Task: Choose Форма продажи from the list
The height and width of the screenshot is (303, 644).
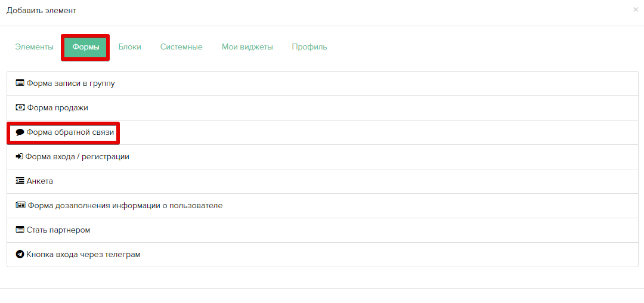Action: (323, 108)
